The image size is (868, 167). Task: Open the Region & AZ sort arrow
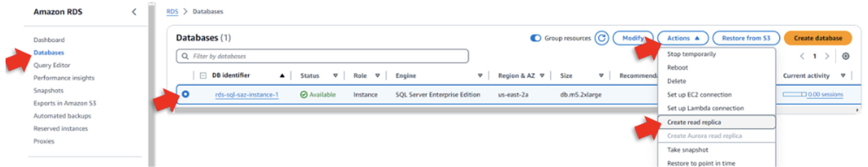pos(542,76)
